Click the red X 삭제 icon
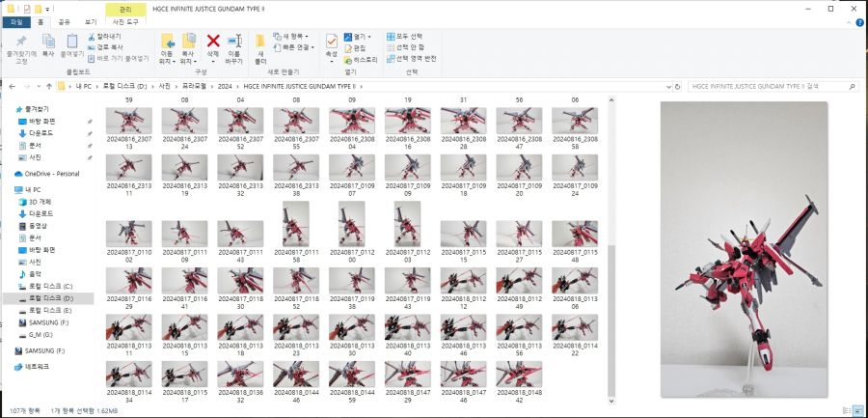Screen dimensions: 868x418 pyautogui.click(x=213, y=41)
